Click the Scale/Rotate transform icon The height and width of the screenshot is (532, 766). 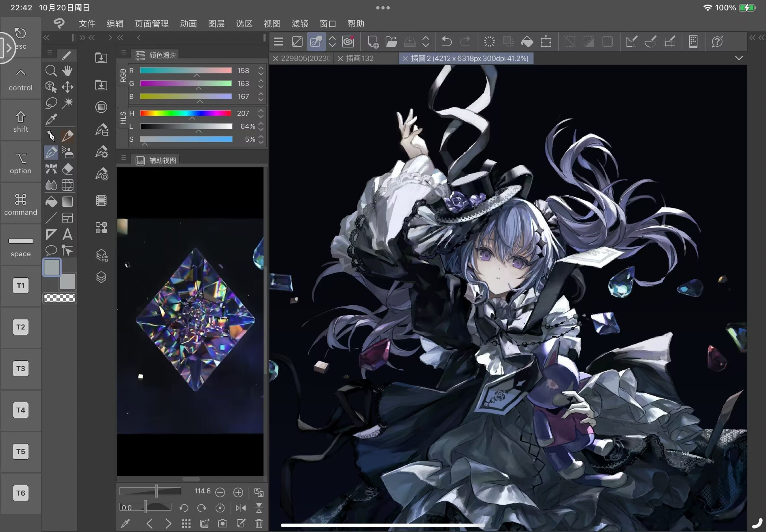(546, 41)
